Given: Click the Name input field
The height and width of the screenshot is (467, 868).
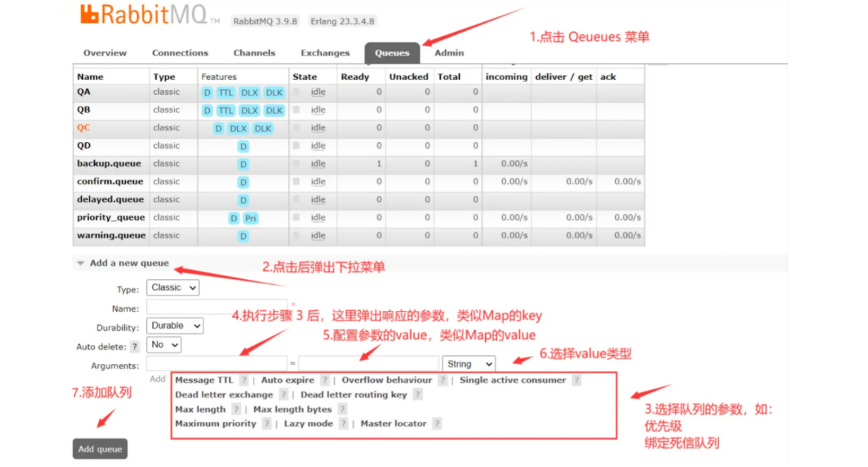Looking at the screenshot, I should coord(217,307).
